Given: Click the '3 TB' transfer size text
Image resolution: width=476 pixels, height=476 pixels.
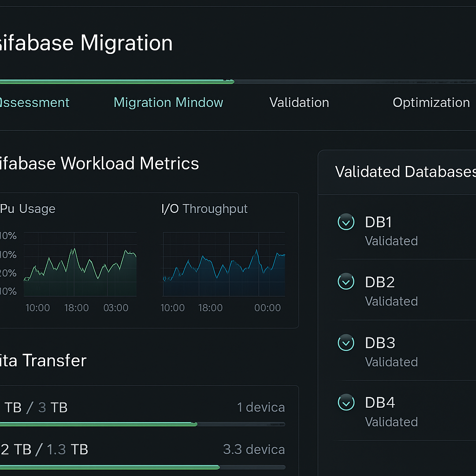Looking at the screenshot, I should pyautogui.click(x=53, y=408).
